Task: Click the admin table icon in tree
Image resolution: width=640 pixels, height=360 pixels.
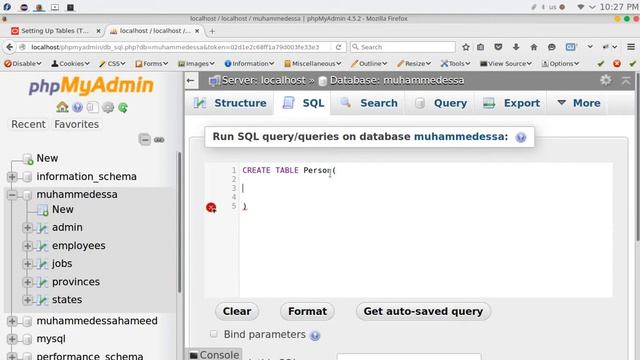Action: click(x=42, y=228)
